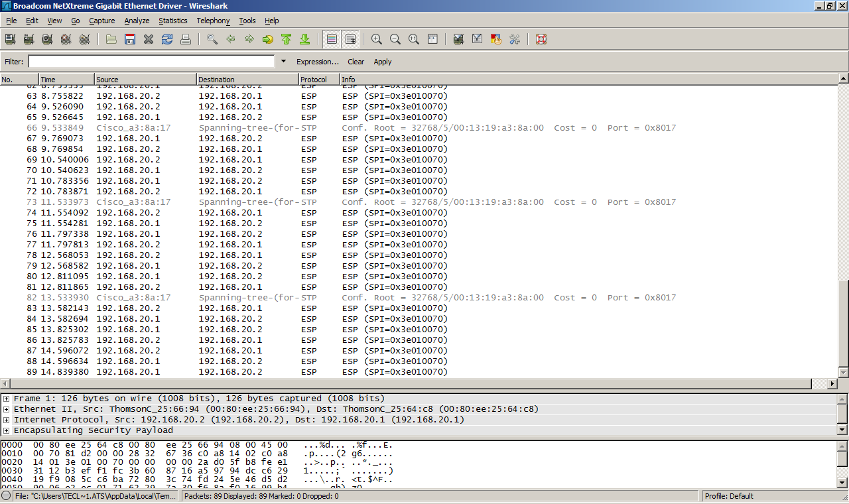Open the Analyze menu
Screen dimensions: 849x504
[137, 21]
